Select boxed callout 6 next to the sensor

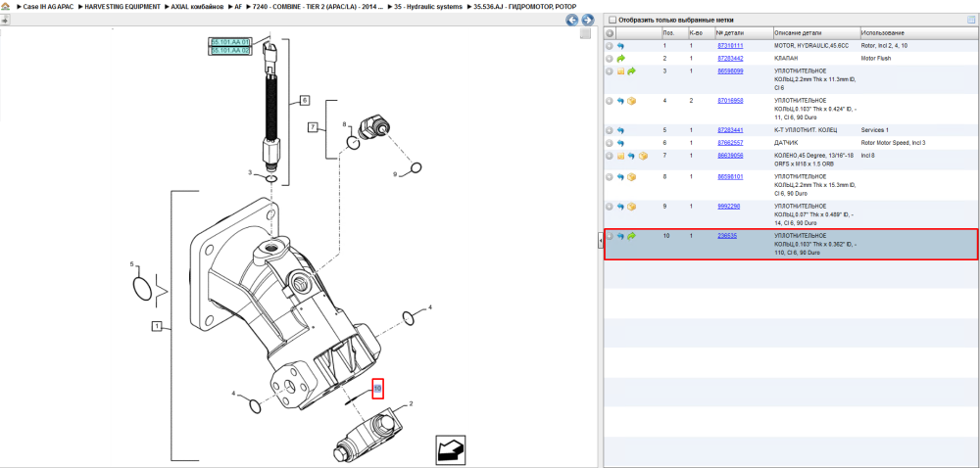click(305, 101)
